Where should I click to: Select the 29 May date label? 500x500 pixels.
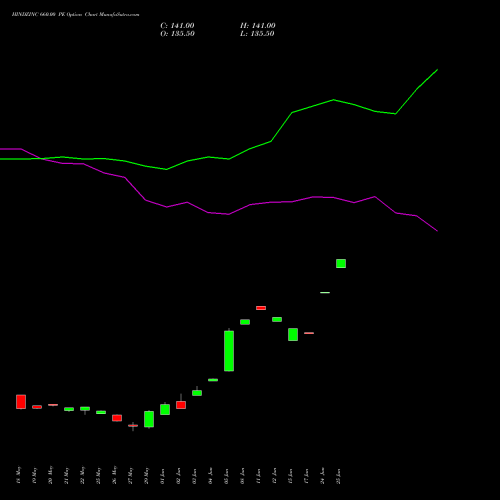pyautogui.click(x=146, y=476)
